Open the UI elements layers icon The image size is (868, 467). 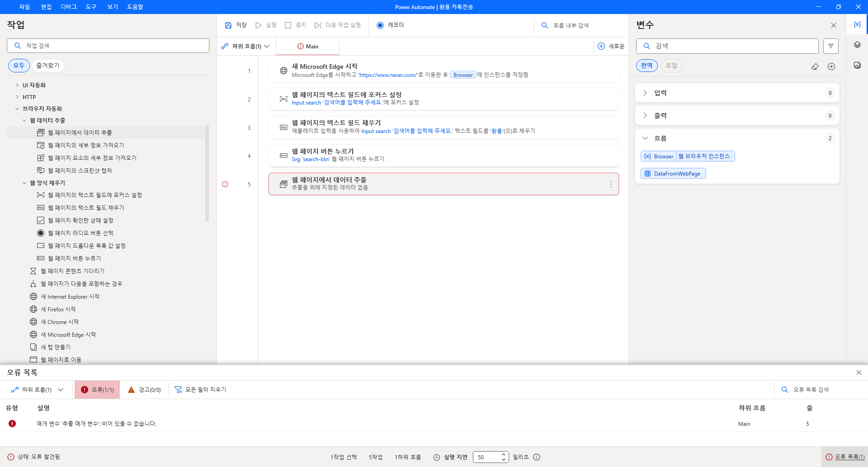(857, 45)
